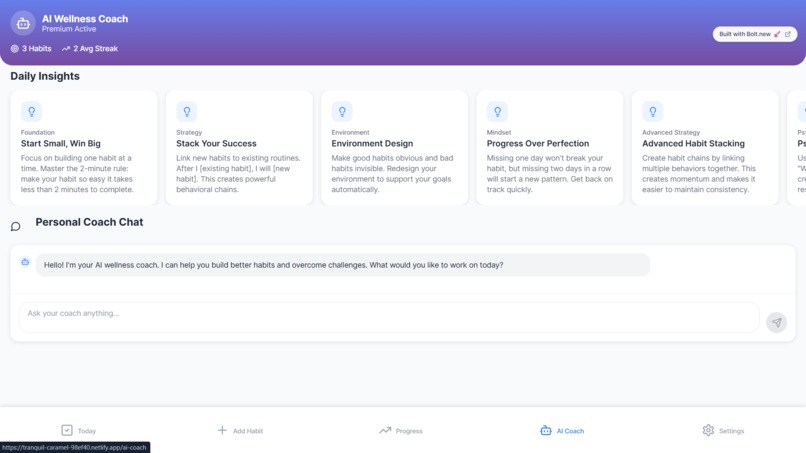Click the 3 Habits stat text

tap(36, 48)
